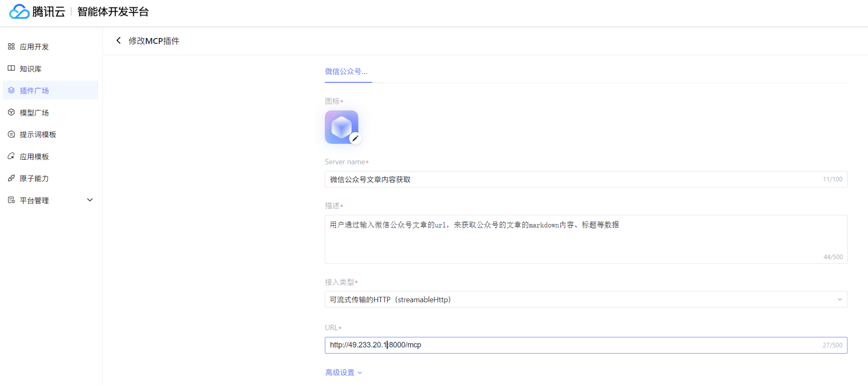Click pencil edit icon on plugin image
This screenshot has height=385, width=868.
tap(355, 138)
